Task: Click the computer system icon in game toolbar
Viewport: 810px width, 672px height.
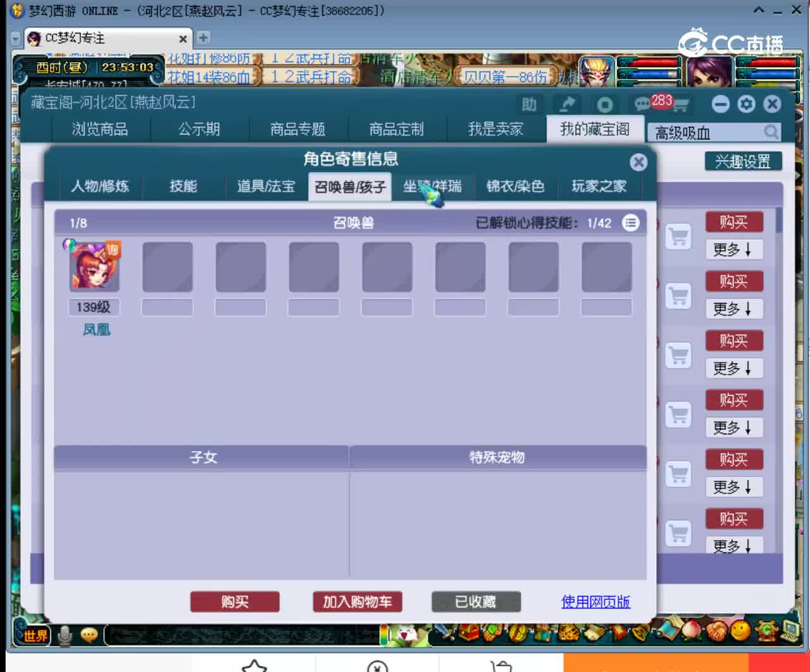Action: tap(790, 630)
